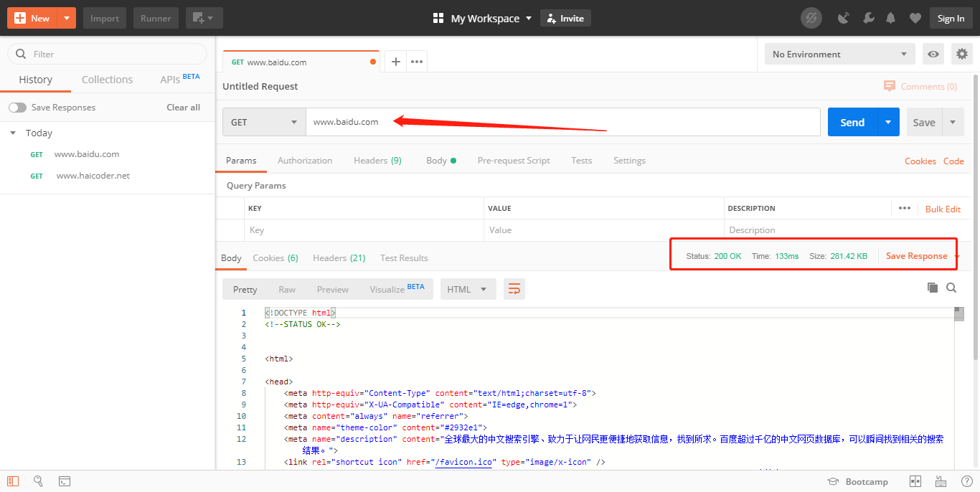Viewport: 980px width, 492px height.
Task: Open the My Workspace grid icon
Action: pos(438,19)
